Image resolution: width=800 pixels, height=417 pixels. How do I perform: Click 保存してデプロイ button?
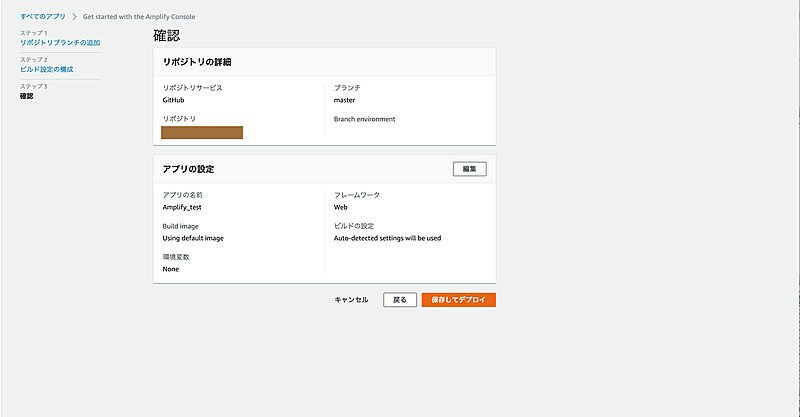point(459,300)
